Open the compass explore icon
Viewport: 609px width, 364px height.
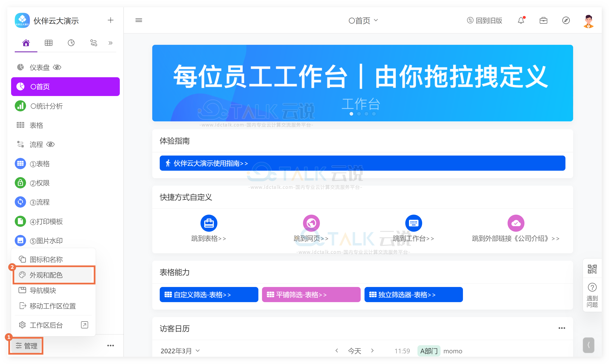(566, 20)
